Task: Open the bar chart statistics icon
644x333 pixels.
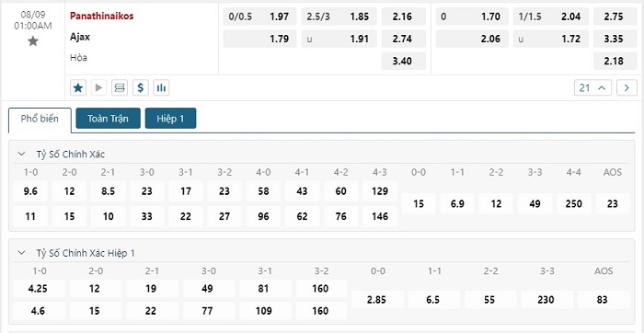Action: (161, 87)
